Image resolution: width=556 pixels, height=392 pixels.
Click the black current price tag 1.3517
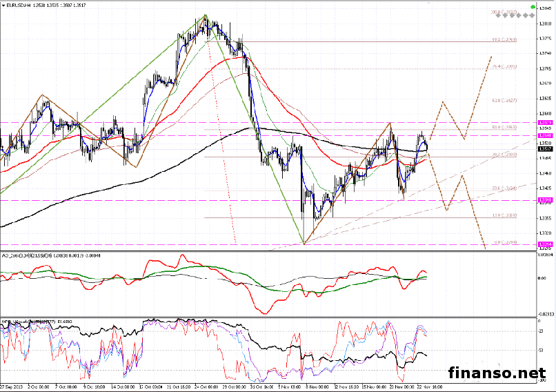pyautogui.click(x=544, y=148)
